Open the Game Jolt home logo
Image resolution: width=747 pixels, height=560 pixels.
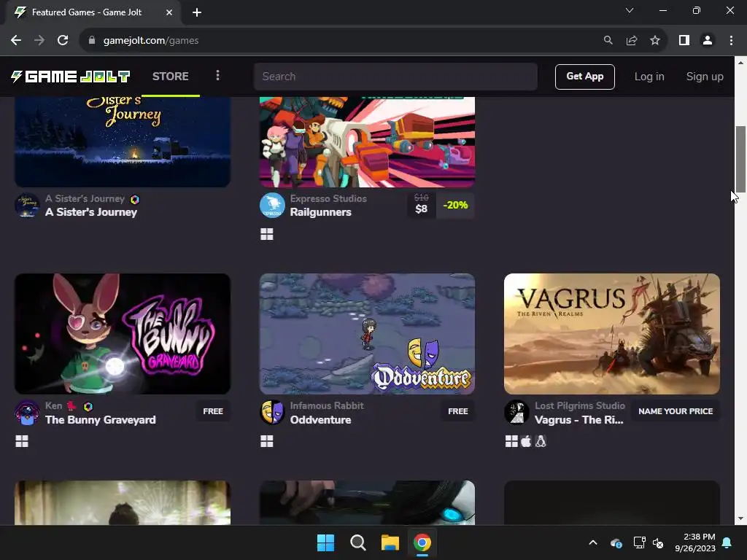71,76
